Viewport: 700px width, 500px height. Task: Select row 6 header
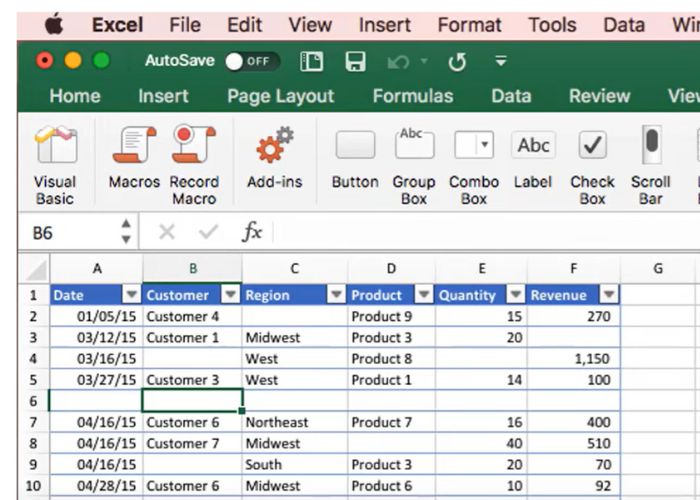point(33,400)
